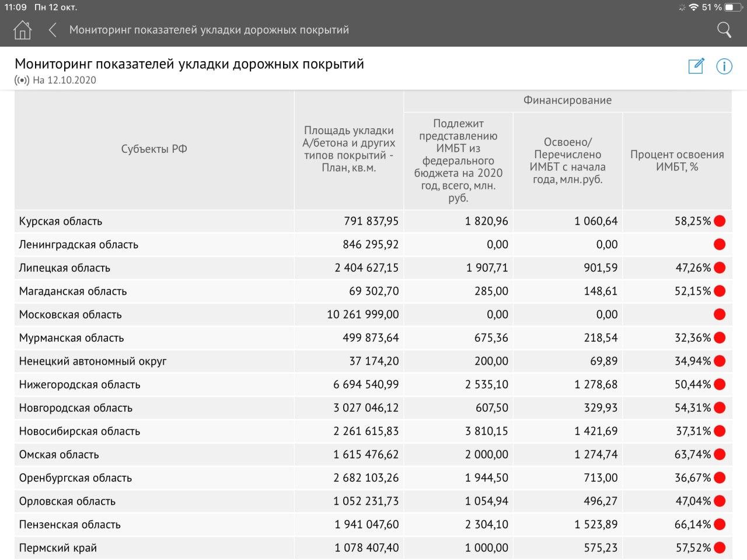Open search with the magnifier icon
747x560 pixels.
click(724, 30)
